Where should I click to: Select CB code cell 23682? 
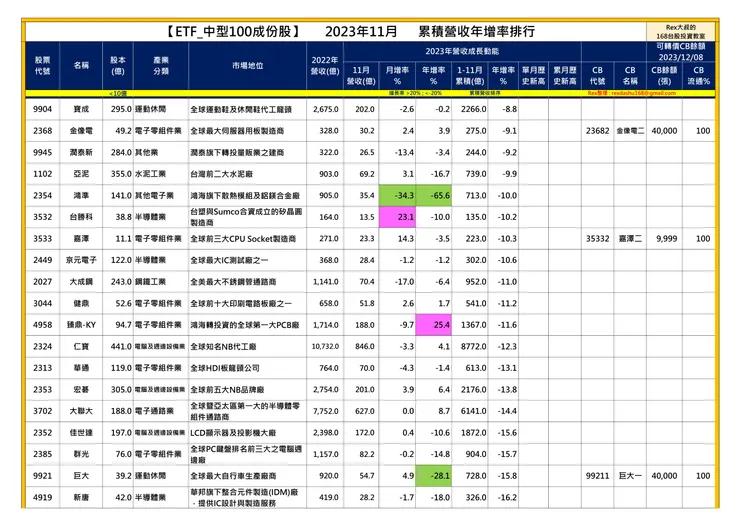click(x=597, y=131)
